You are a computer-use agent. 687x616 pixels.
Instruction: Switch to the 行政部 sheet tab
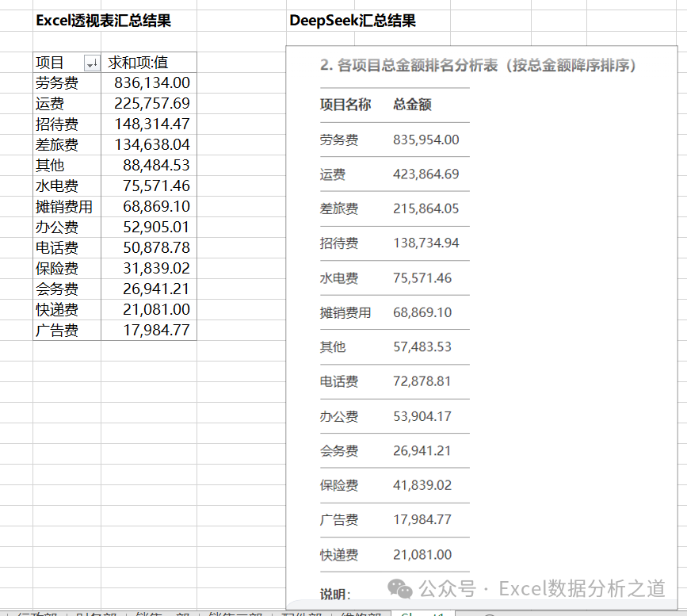36,614
